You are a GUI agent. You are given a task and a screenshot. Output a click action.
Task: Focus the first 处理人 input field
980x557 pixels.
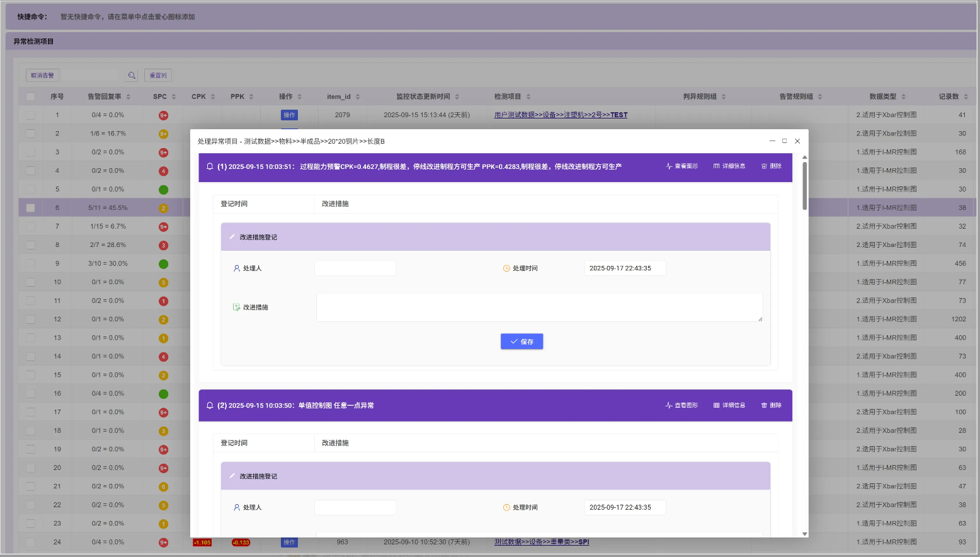tap(355, 268)
